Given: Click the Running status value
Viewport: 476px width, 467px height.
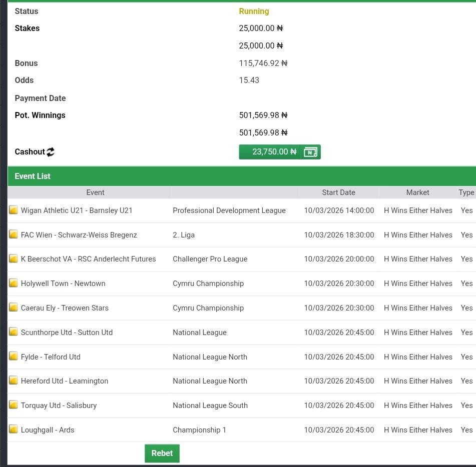Looking at the screenshot, I should click(254, 11).
